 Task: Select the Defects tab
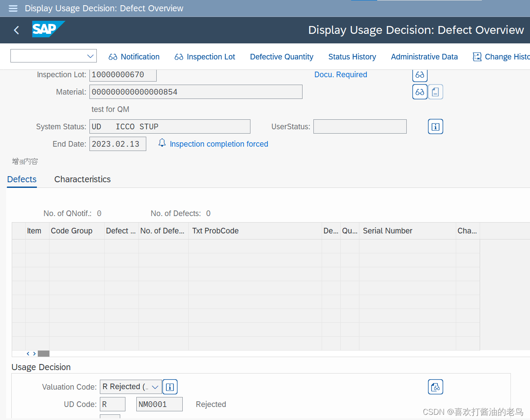21,179
